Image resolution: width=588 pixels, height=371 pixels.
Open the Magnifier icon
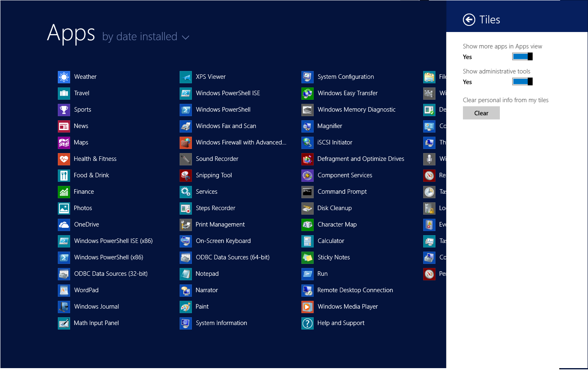pos(308,126)
